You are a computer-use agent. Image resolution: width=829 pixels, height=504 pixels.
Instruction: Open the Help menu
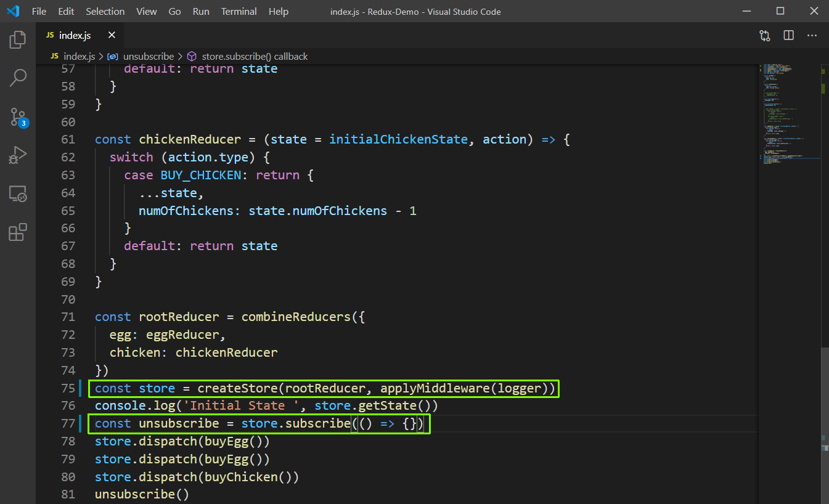279,12
